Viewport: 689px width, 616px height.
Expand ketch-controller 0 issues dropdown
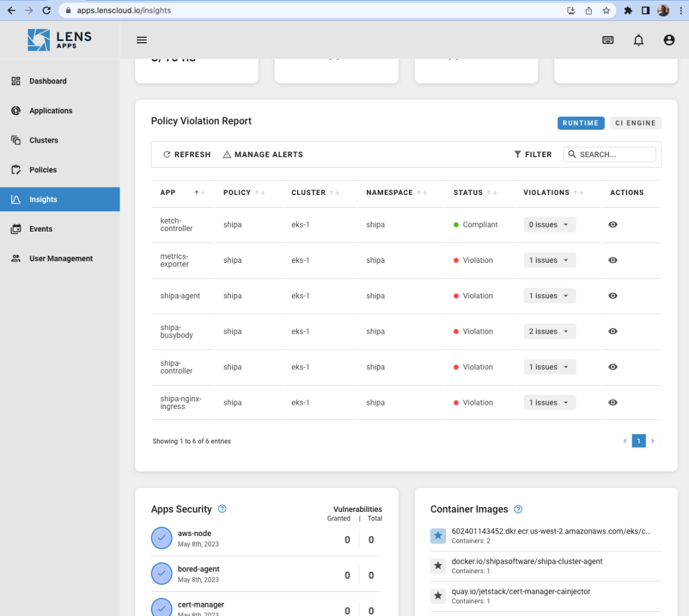tap(550, 224)
